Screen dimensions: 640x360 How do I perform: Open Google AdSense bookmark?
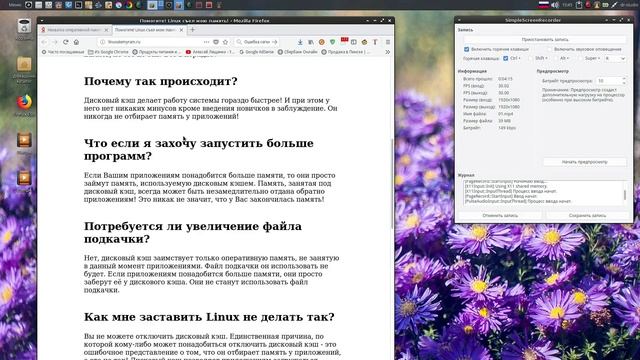pyautogui.click(x=256, y=52)
